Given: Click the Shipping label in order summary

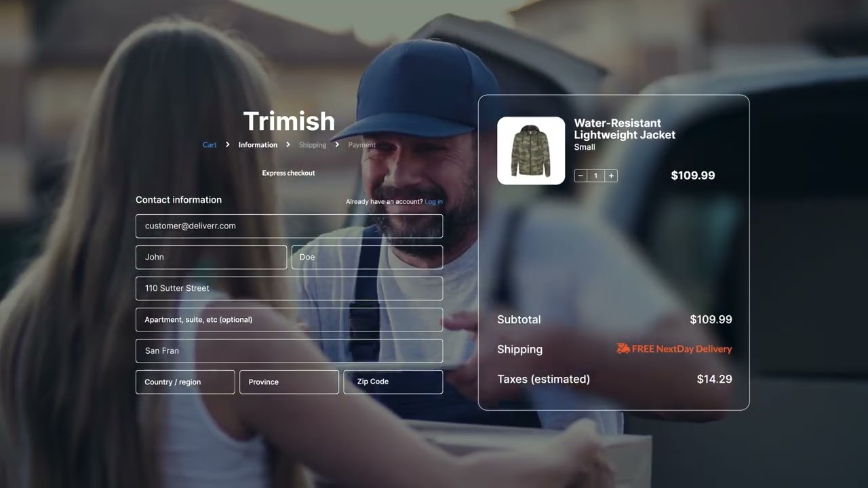Looking at the screenshot, I should tap(519, 349).
